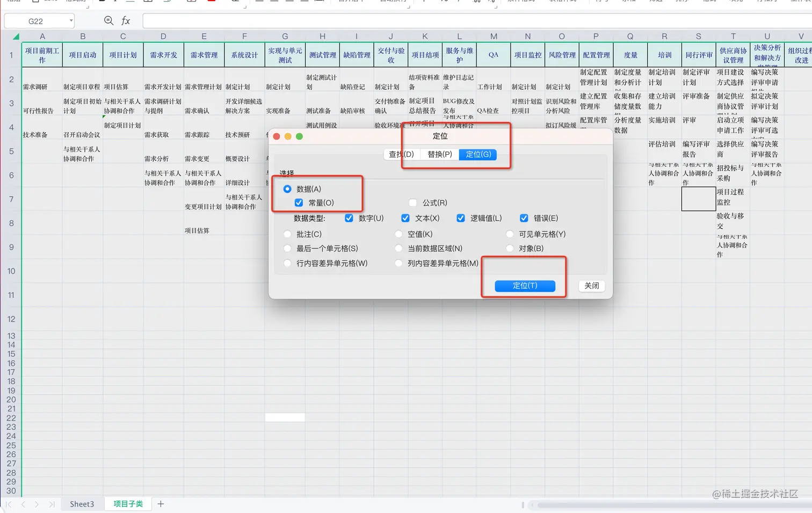Image resolution: width=812 pixels, height=513 pixels.
Task: Select row 1 header
Action: (11, 55)
